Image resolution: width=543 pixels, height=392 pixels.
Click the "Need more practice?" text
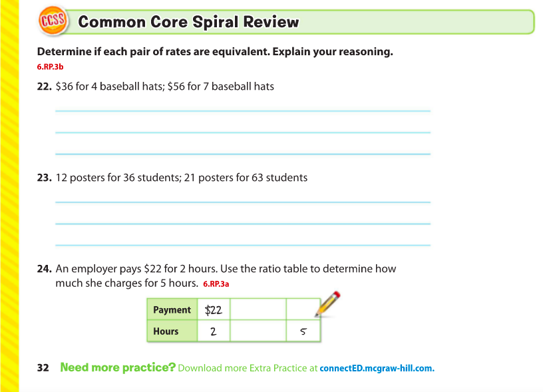click(x=117, y=367)
